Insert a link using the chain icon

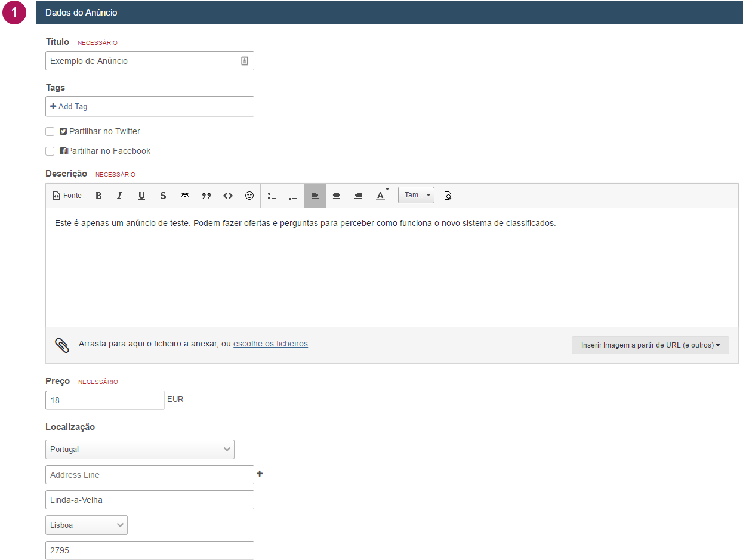(185, 196)
